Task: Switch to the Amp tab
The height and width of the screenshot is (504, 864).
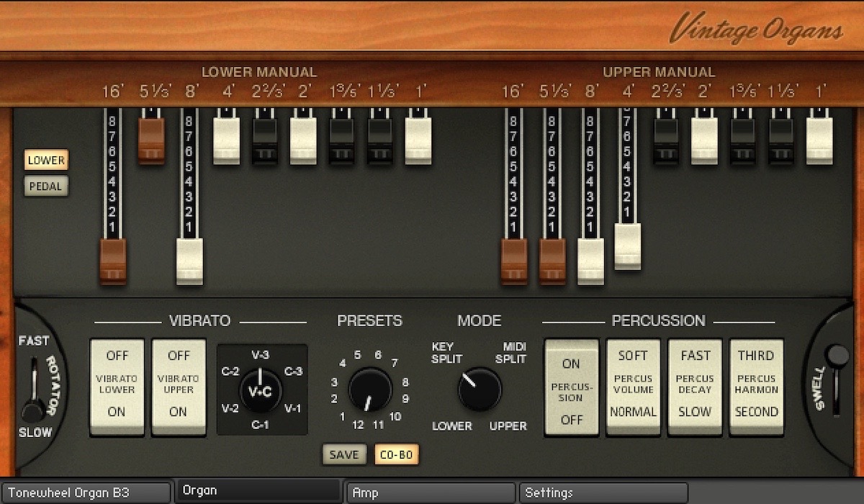Action: (x=430, y=493)
